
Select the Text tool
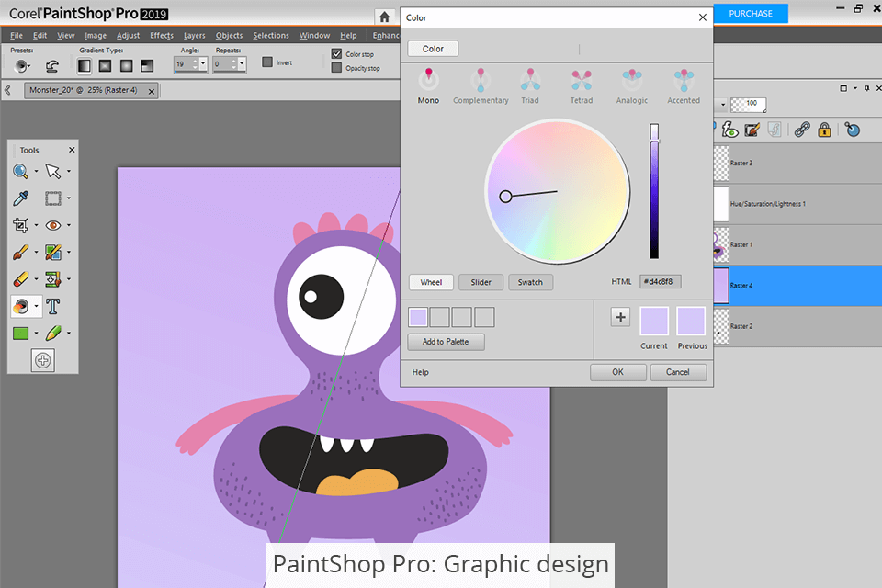53,306
